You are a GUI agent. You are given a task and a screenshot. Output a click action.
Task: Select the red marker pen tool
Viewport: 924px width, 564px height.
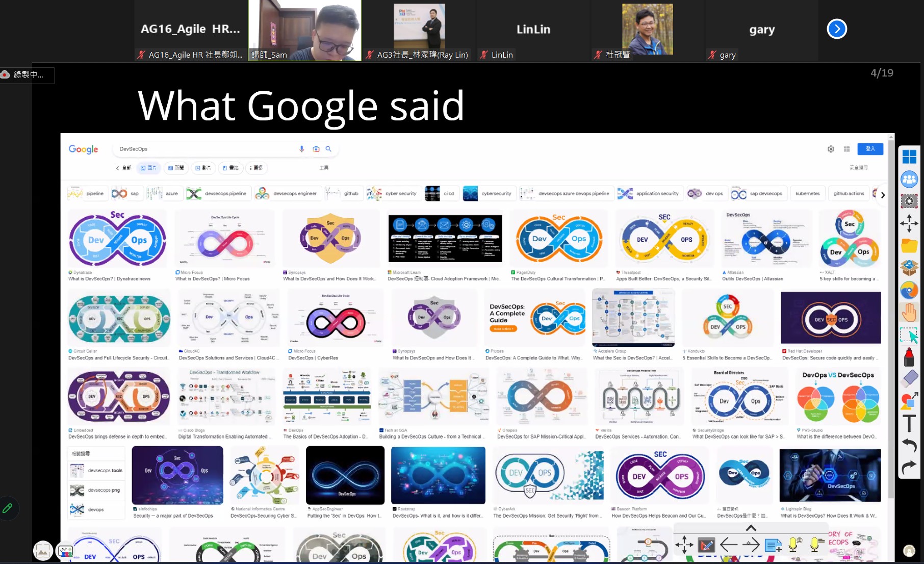909,357
